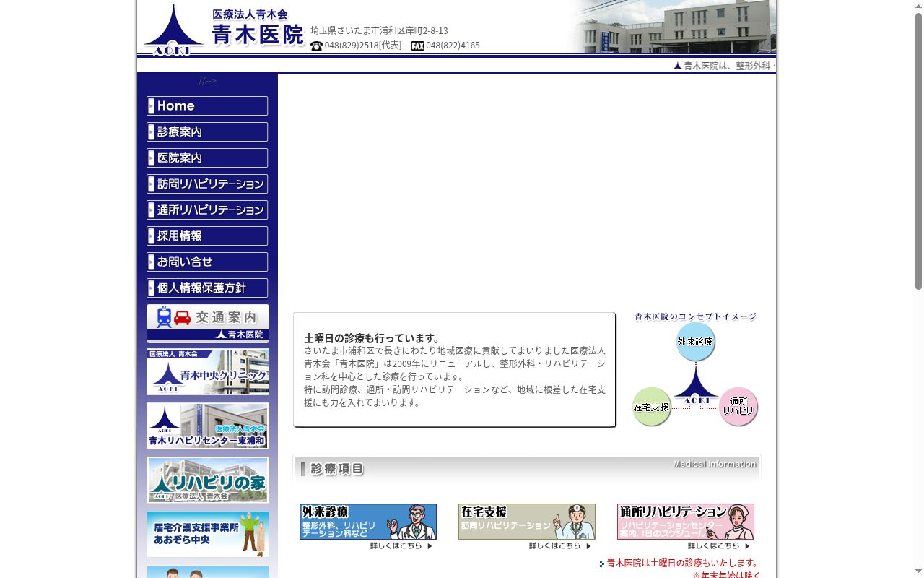This screenshot has height=578, width=924.
Task: Click the 外来診療 blue circle in concept image
Action: coord(695,342)
